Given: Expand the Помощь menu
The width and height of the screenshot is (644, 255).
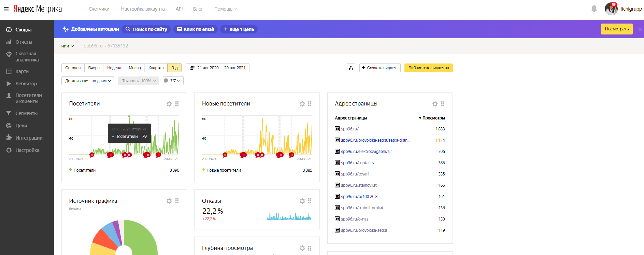Looking at the screenshot, I should click(x=226, y=9).
